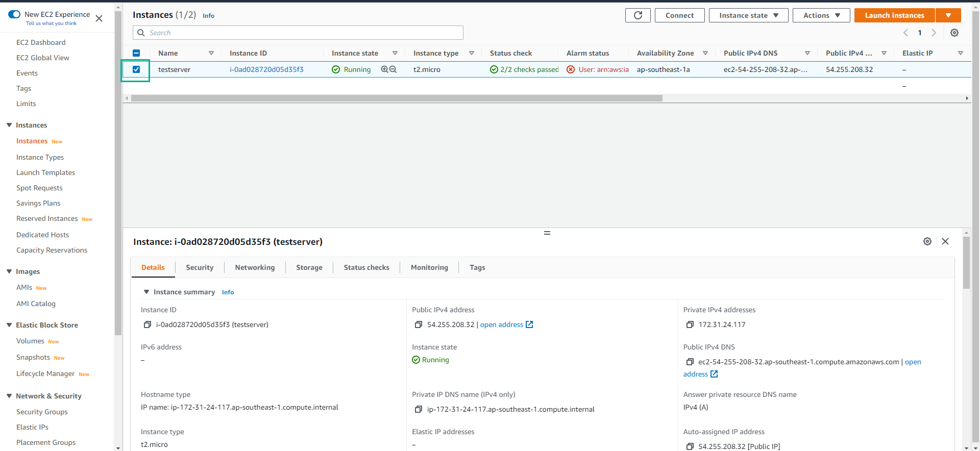Open the Instance state dropdown

coord(749,15)
